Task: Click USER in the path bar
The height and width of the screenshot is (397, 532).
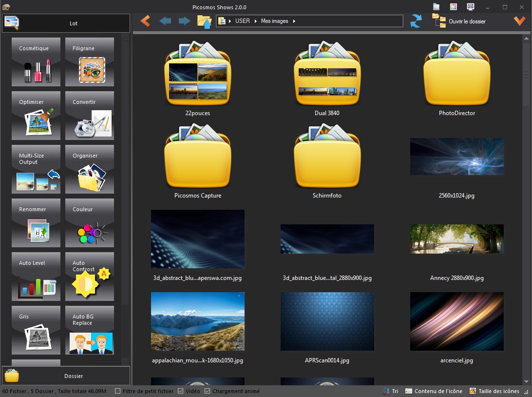Action: pyautogui.click(x=243, y=21)
